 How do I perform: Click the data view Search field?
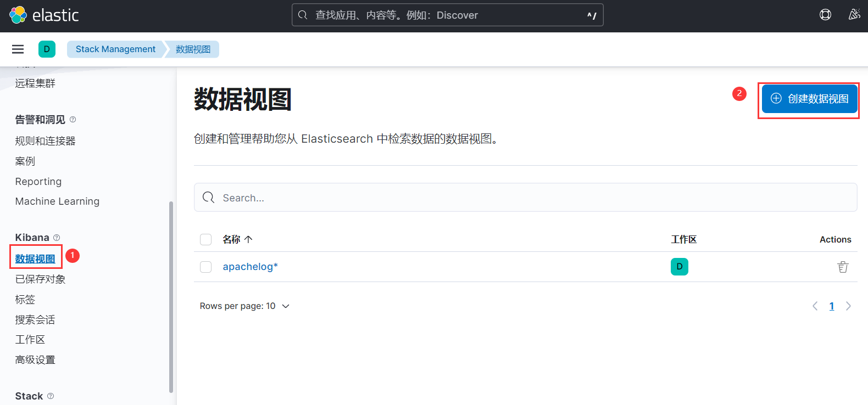(526, 198)
